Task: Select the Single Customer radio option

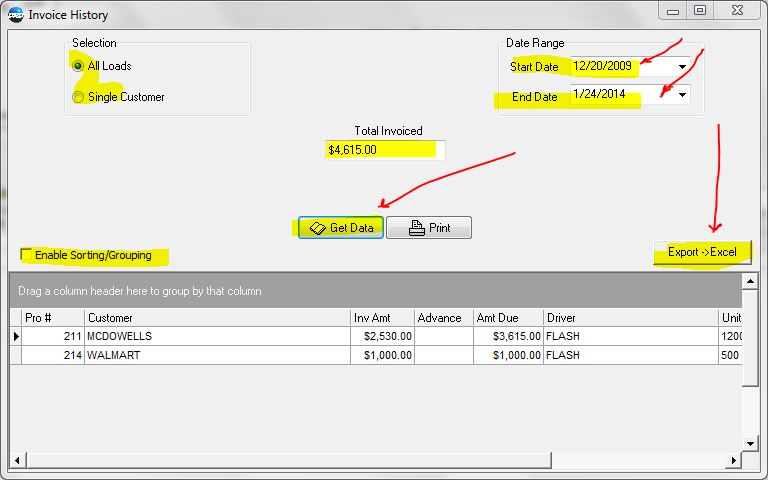Action: coord(79,97)
